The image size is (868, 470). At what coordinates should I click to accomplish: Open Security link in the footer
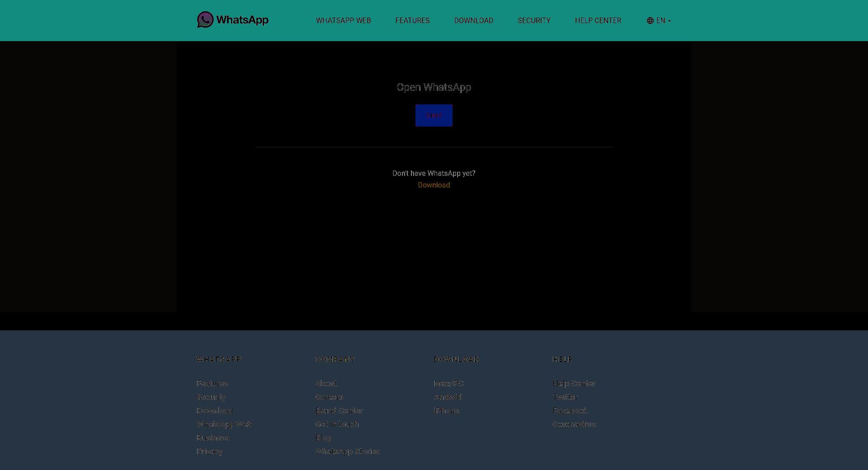(211, 397)
